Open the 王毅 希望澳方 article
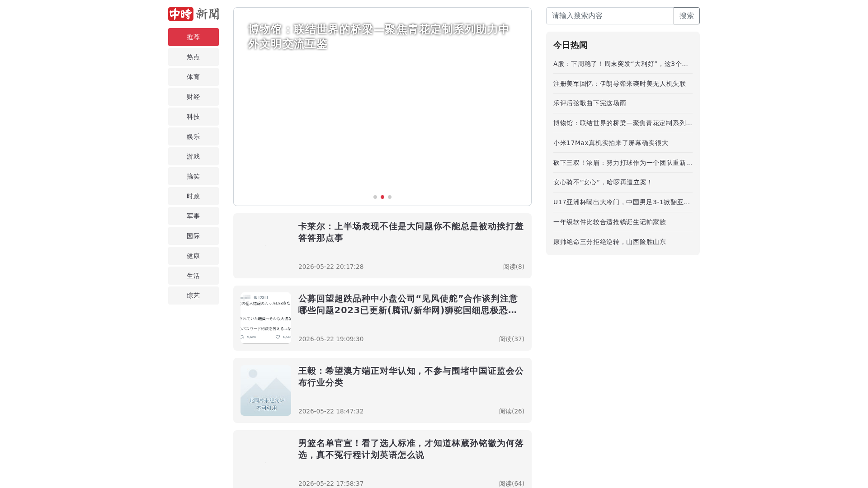Screen dimensions: 868x488 [x=411, y=376]
